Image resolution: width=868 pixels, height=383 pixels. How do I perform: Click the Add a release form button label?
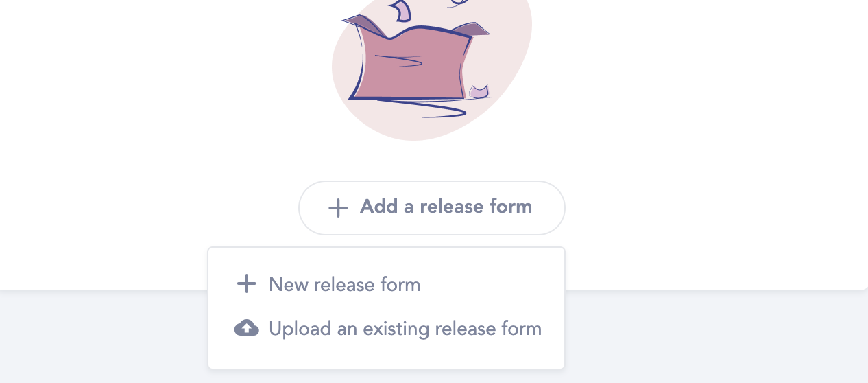(446, 207)
